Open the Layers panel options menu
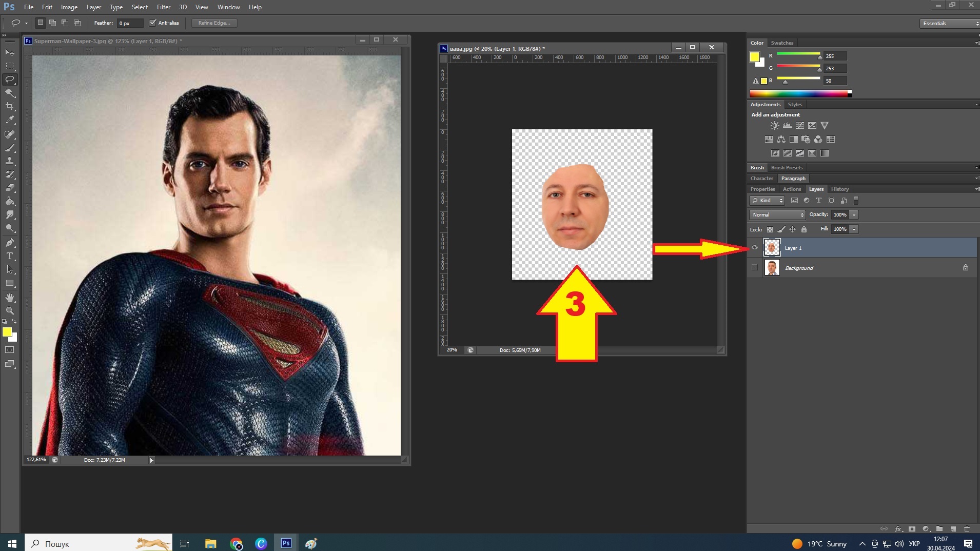 coord(976,189)
